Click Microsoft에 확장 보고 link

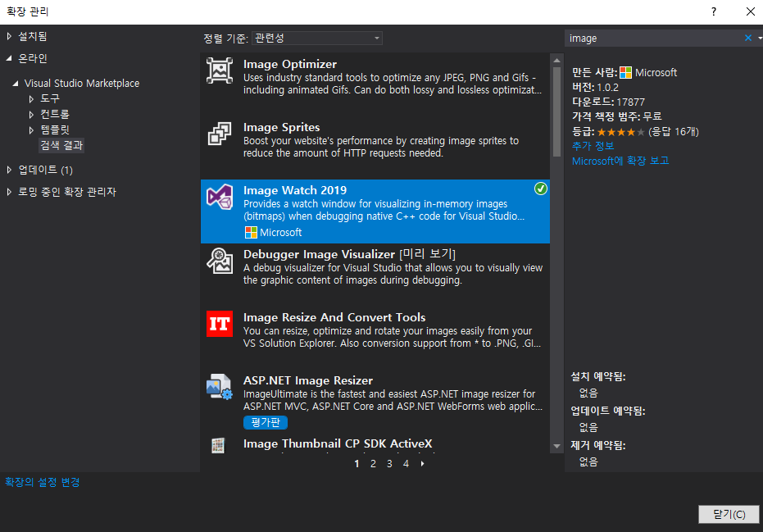click(620, 161)
